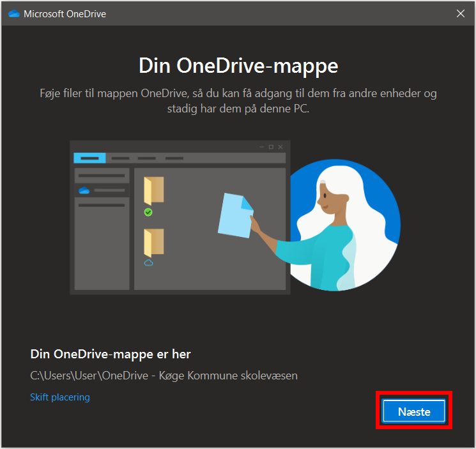Click the illustrated window's maximize square

[x=271, y=147]
